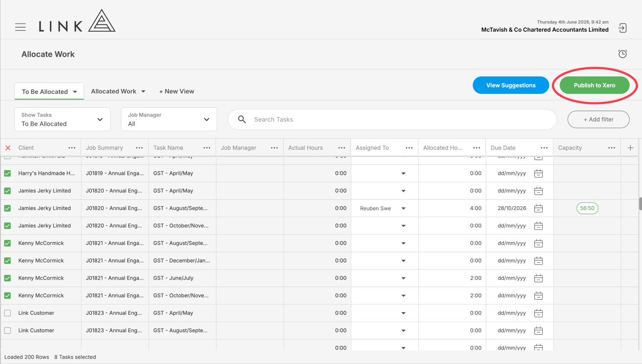This screenshot has width=642, height=364.
Task: Click Add filter button
Action: [x=598, y=119]
